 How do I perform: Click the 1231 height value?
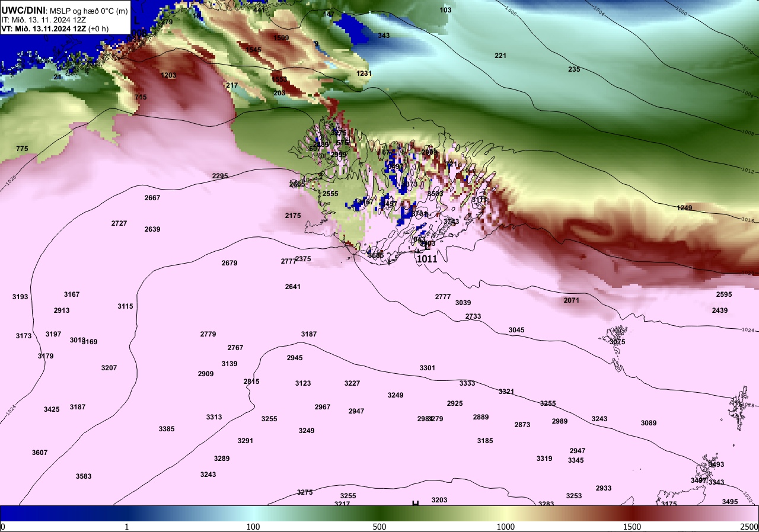point(364,73)
